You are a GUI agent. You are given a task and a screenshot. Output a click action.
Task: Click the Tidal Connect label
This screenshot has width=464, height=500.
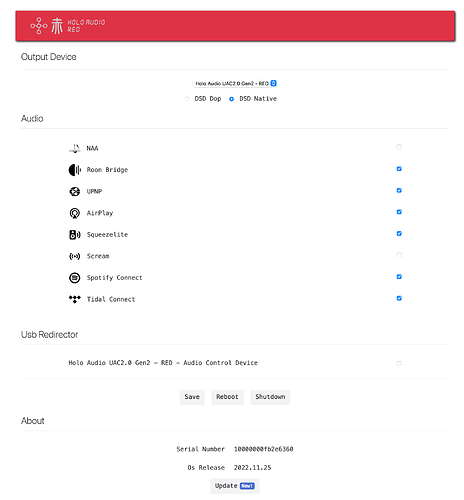pyautogui.click(x=111, y=299)
